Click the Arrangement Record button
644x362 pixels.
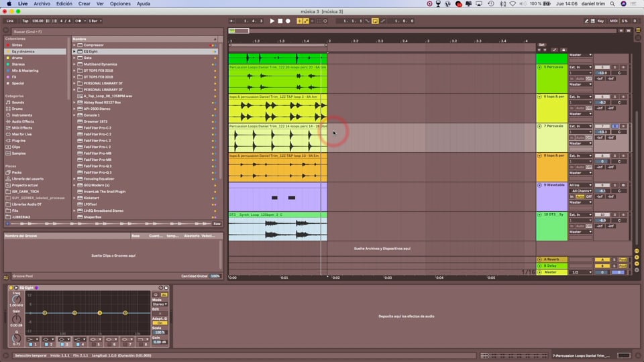click(288, 21)
